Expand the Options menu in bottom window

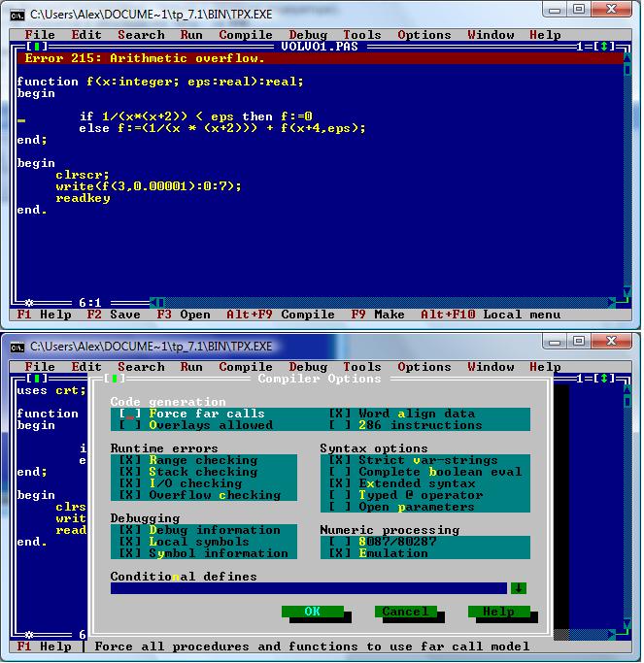click(x=424, y=367)
